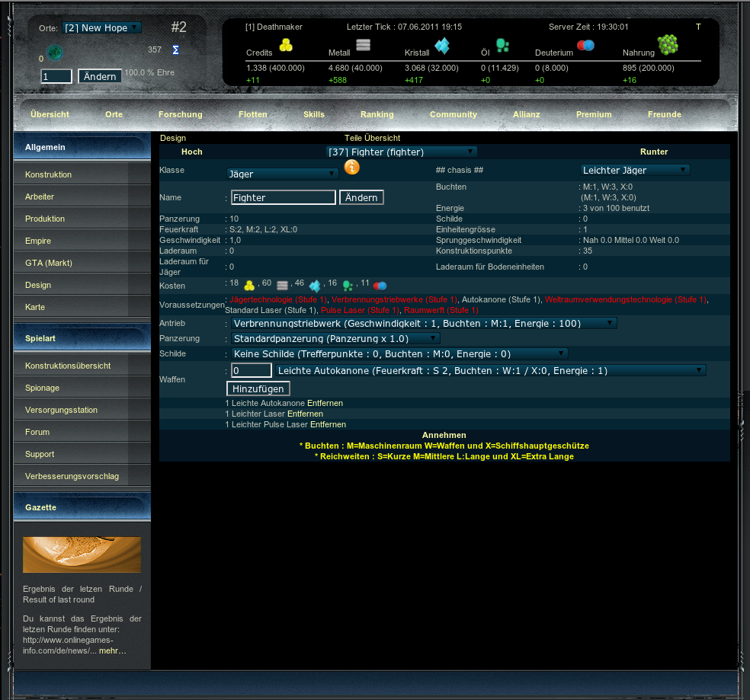Click the green Öl resource icon
The width and height of the screenshot is (750, 700).
click(502, 46)
